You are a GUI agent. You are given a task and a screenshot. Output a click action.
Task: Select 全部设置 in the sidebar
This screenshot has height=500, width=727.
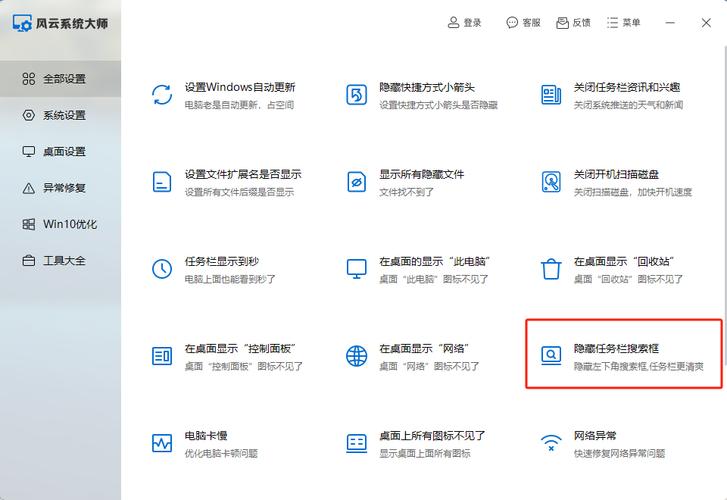(x=60, y=79)
